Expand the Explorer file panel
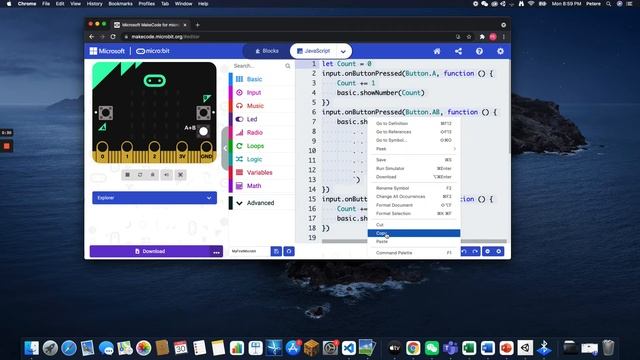The width and height of the screenshot is (640, 360). [x=154, y=198]
